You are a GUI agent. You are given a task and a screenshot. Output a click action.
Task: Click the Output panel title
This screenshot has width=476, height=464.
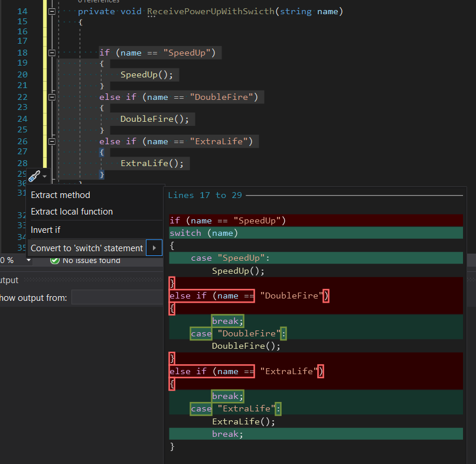[x=9, y=280]
